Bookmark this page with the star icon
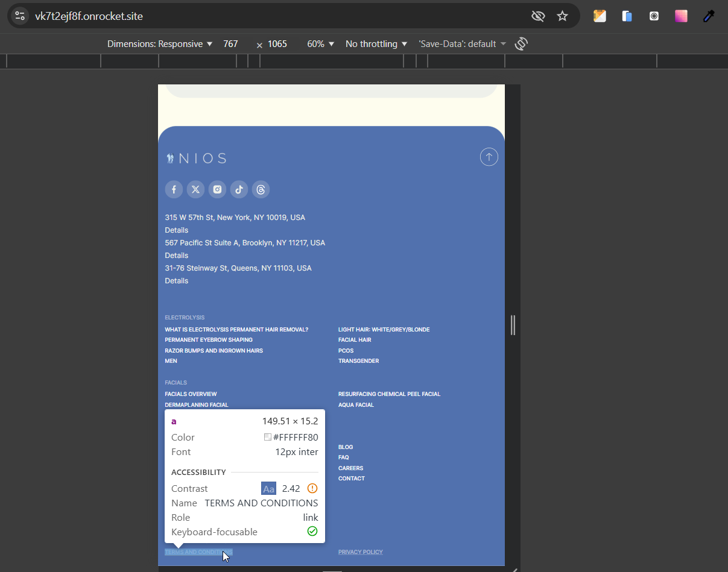Image resolution: width=728 pixels, height=572 pixels. pyautogui.click(x=562, y=16)
